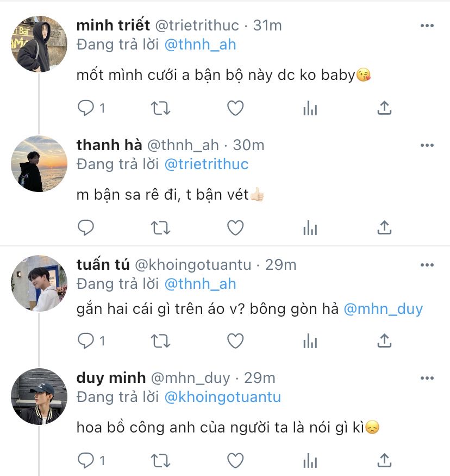Share tuấn tú's tweet
This screenshot has width=450, height=476.
(384, 341)
